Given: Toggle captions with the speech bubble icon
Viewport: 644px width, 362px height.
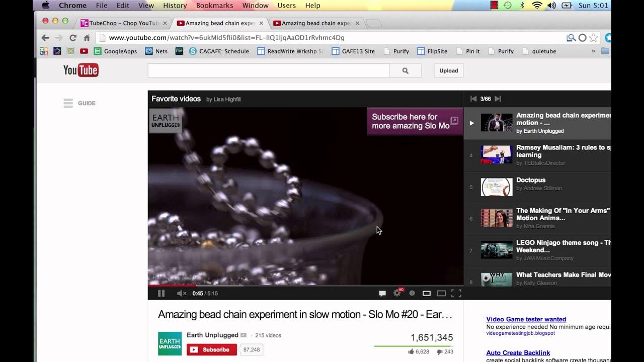Looking at the screenshot, I should (382, 293).
